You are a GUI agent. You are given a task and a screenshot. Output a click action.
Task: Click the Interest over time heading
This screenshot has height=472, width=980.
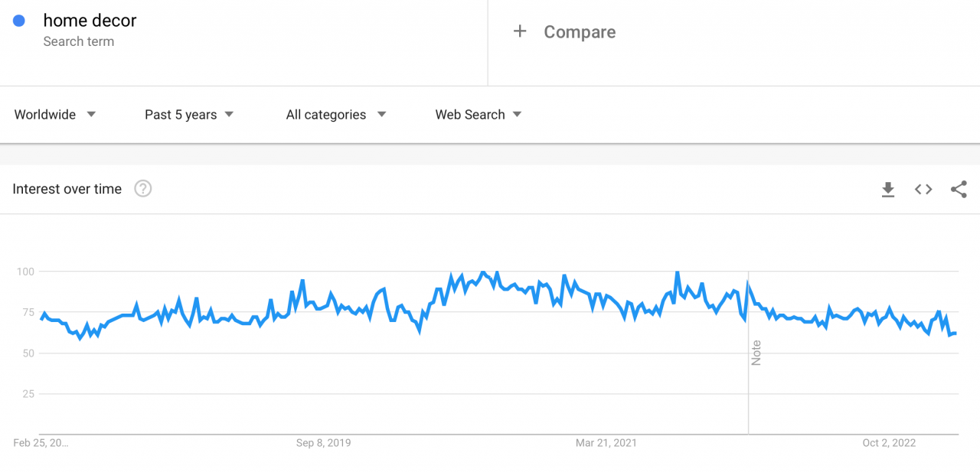tap(67, 189)
